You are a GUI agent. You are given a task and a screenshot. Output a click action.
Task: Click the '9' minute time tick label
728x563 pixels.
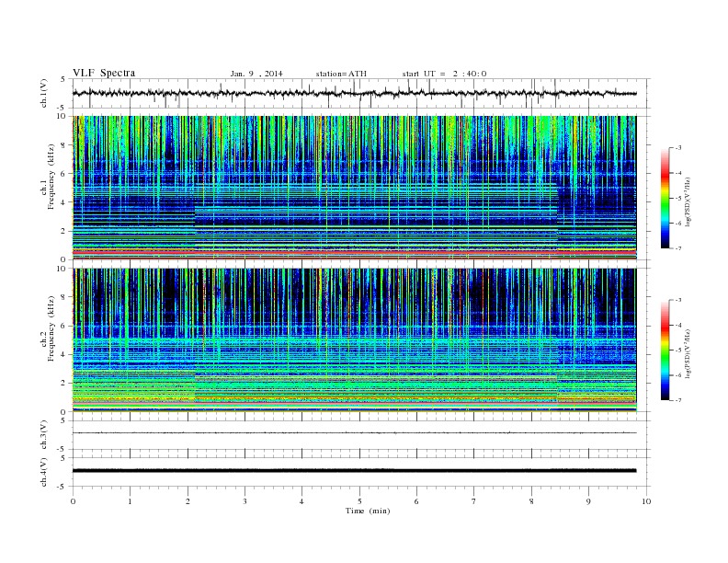pos(588,501)
